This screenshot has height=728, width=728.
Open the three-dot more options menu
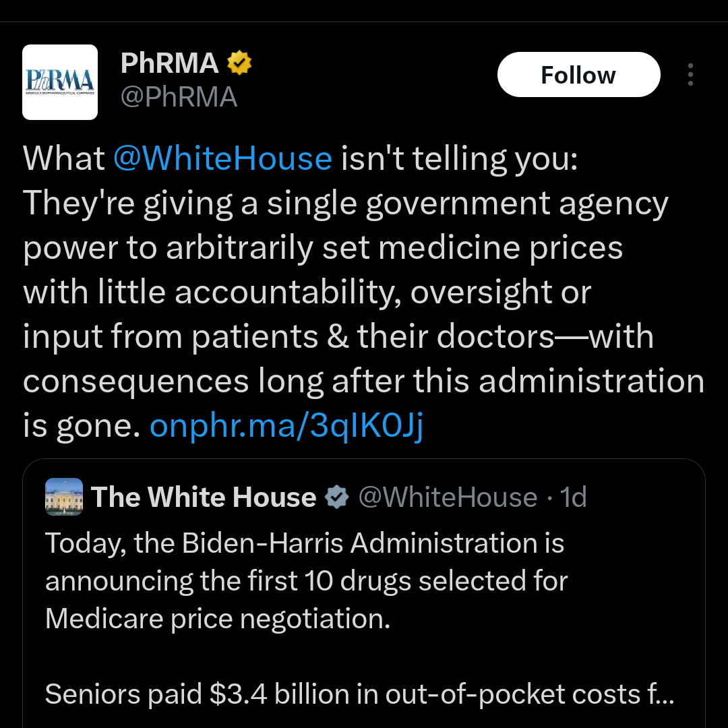click(x=690, y=75)
